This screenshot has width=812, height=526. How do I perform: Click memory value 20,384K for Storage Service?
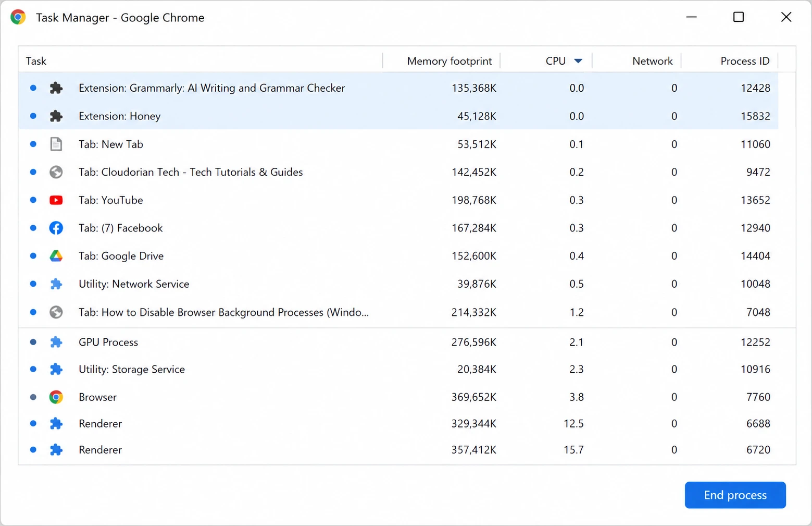(x=477, y=369)
